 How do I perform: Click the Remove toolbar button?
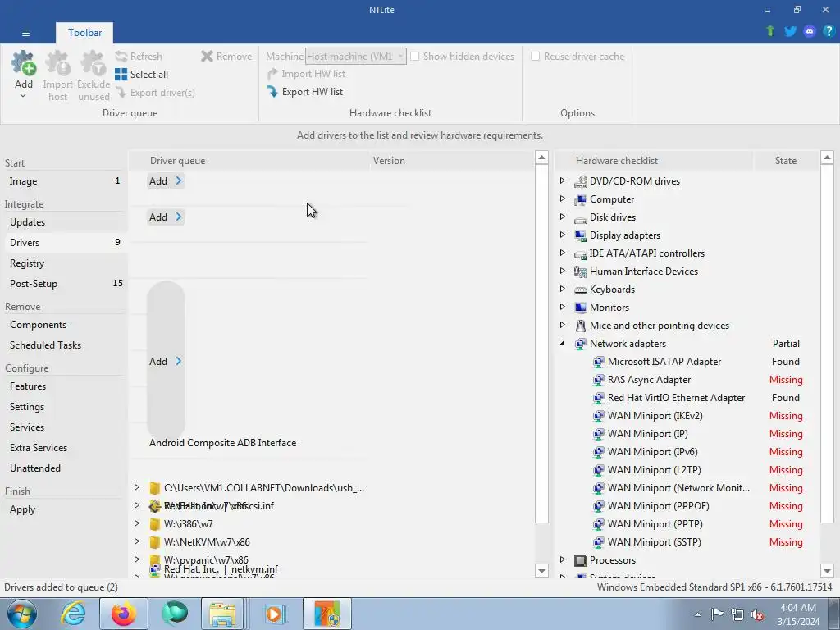coord(226,57)
